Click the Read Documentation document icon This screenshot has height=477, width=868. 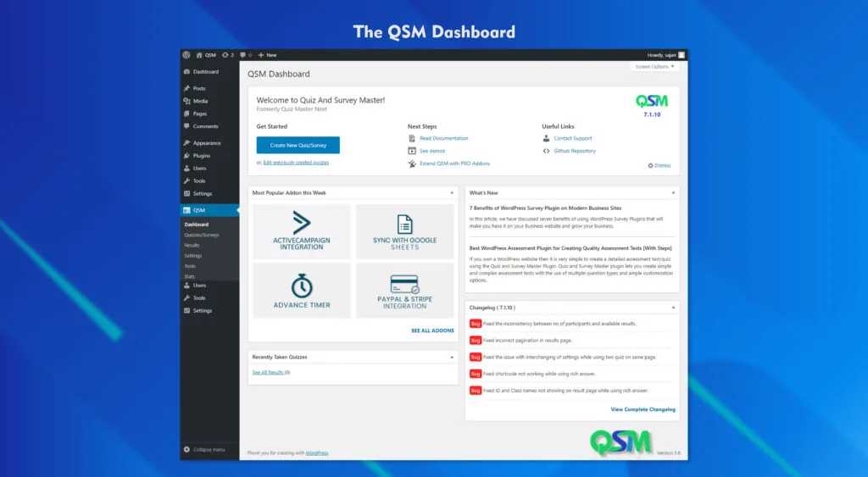tap(412, 138)
